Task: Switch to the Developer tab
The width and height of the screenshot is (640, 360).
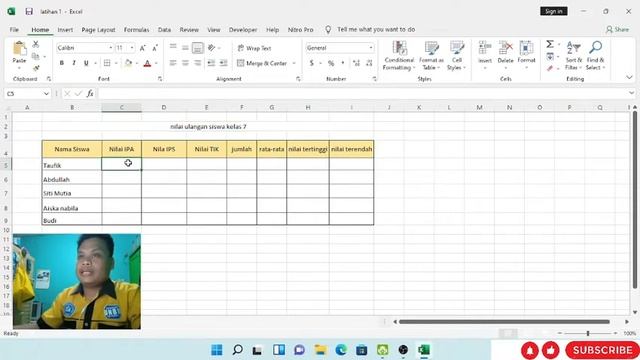Action: [x=243, y=30]
